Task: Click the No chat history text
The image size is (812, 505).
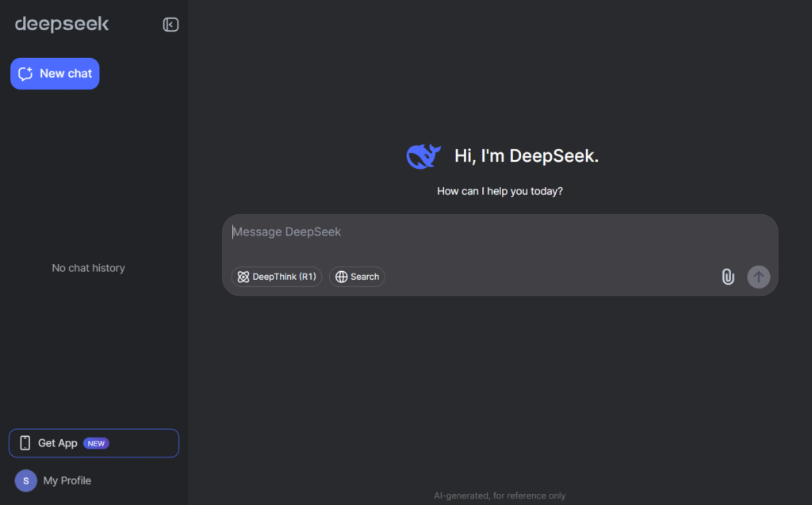Action: (x=88, y=268)
